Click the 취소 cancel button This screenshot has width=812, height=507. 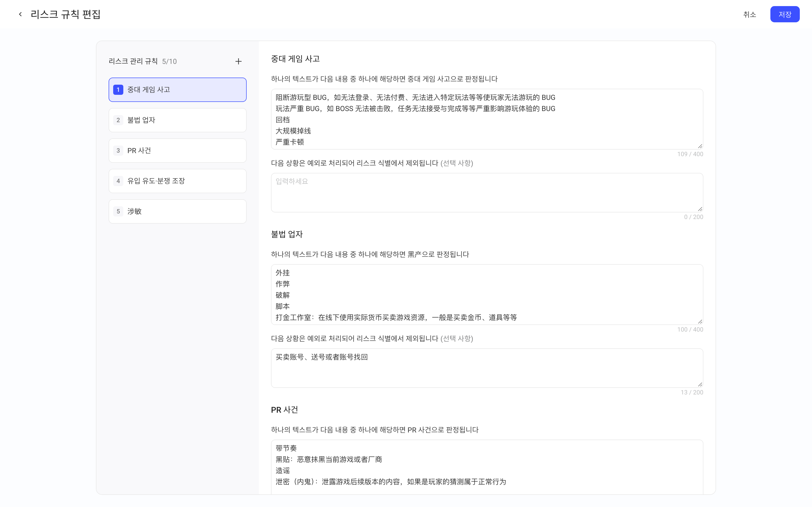click(750, 14)
